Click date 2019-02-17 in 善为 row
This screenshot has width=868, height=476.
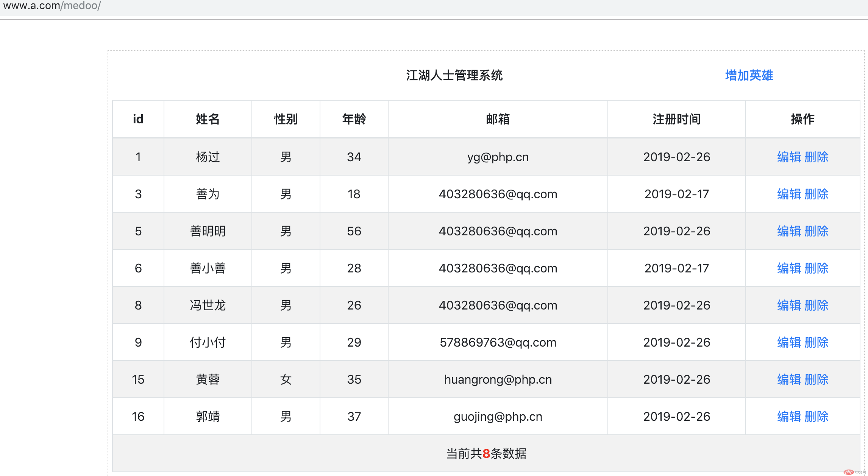[677, 194]
